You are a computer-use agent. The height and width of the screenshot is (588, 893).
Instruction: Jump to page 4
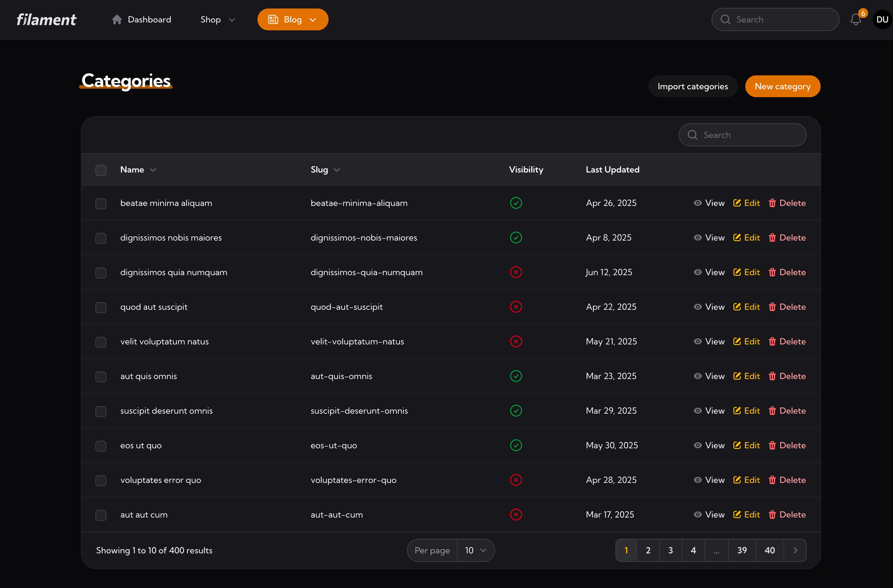click(693, 550)
